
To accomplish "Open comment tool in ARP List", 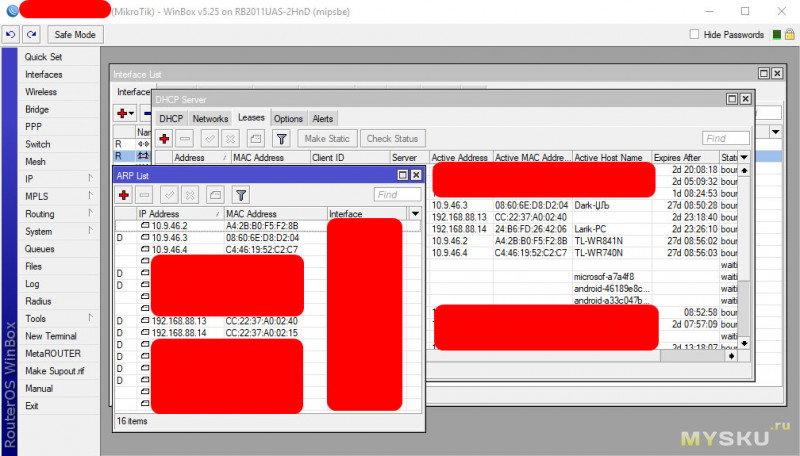I will pyautogui.click(x=215, y=195).
